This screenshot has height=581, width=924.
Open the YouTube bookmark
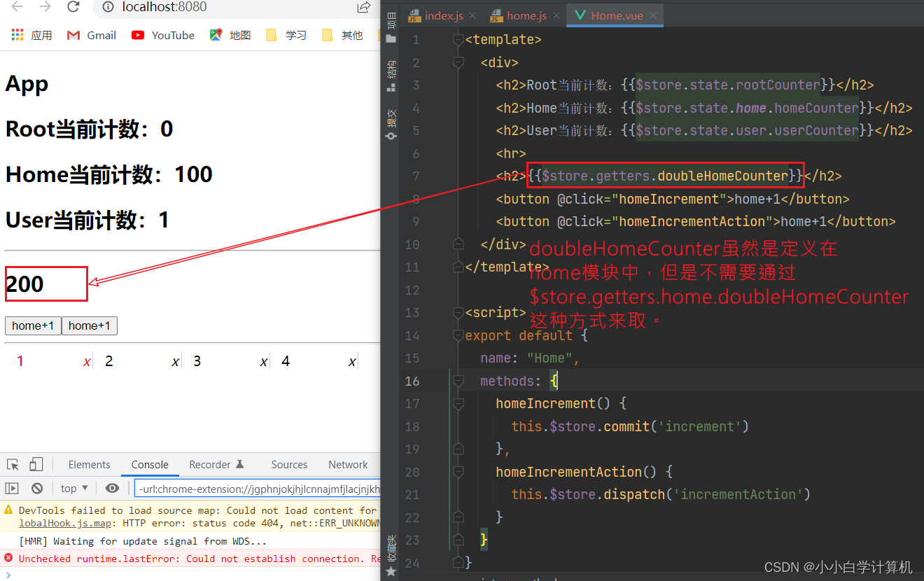163,35
